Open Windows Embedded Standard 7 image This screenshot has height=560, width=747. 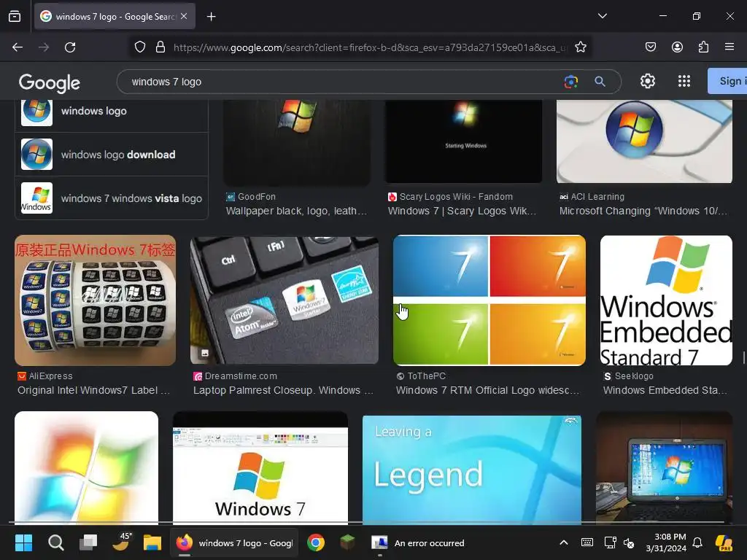(666, 300)
